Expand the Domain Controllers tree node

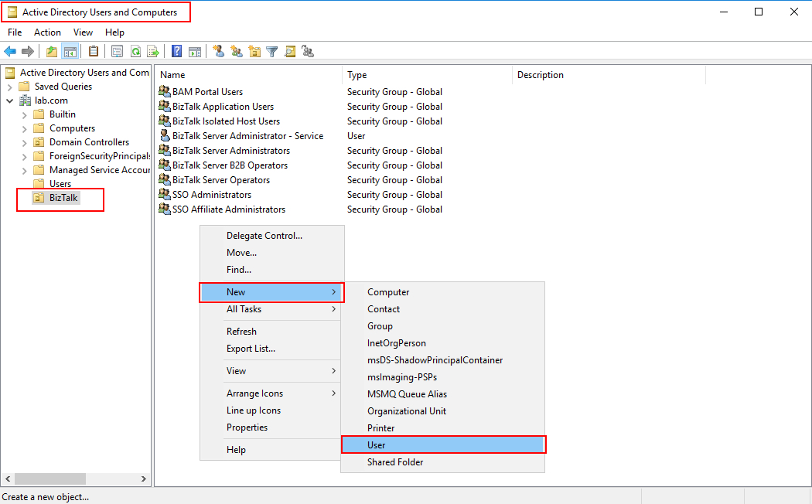(x=24, y=143)
